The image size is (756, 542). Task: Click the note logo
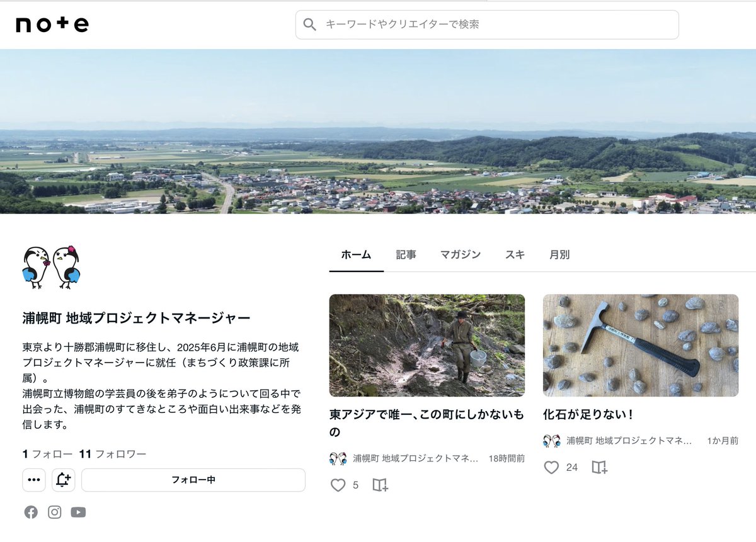pos(50,24)
